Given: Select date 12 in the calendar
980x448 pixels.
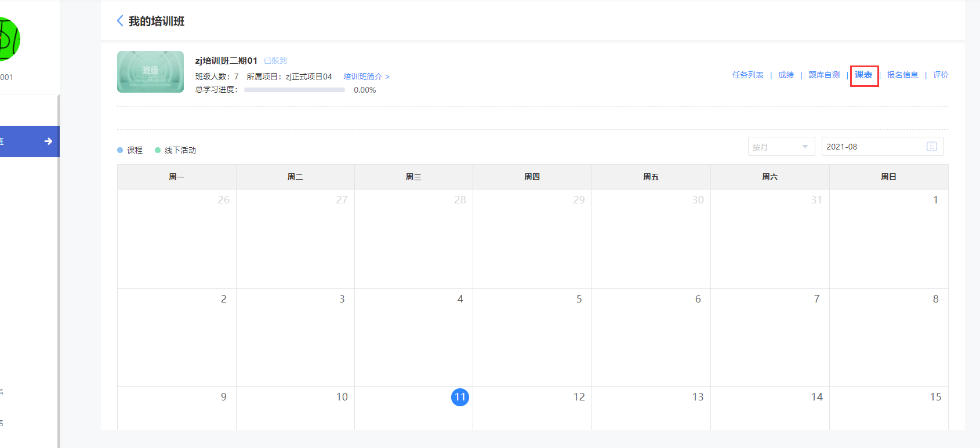Looking at the screenshot, I should [x=579, y=397].
